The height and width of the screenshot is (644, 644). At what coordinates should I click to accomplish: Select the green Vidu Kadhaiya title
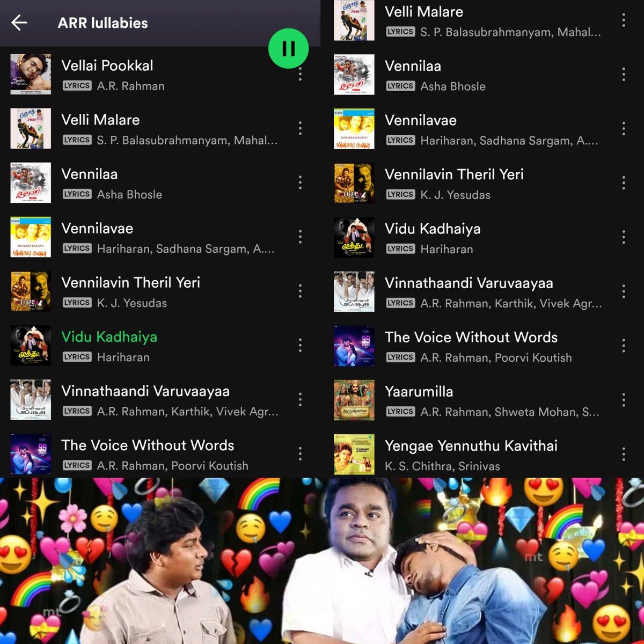pos(109,336)
